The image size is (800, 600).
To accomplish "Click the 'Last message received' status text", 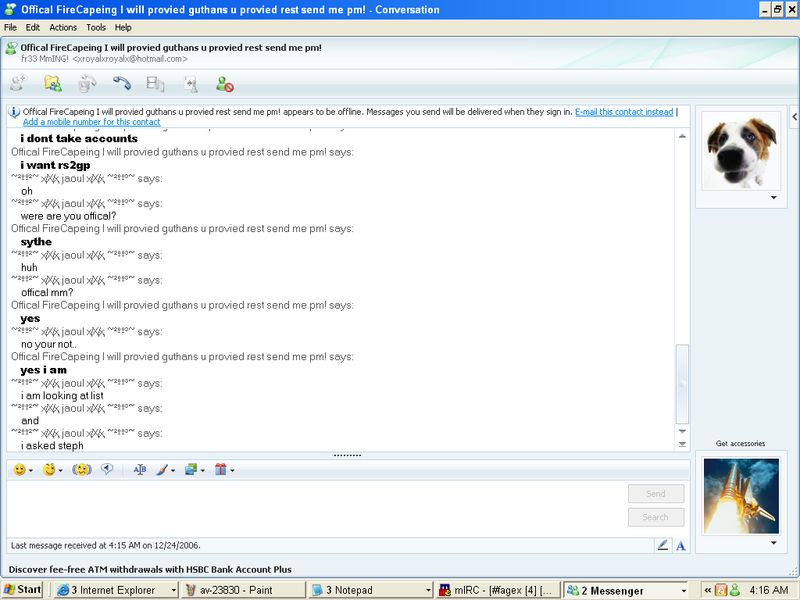I will pyautogui.click(x=105, y=545).
